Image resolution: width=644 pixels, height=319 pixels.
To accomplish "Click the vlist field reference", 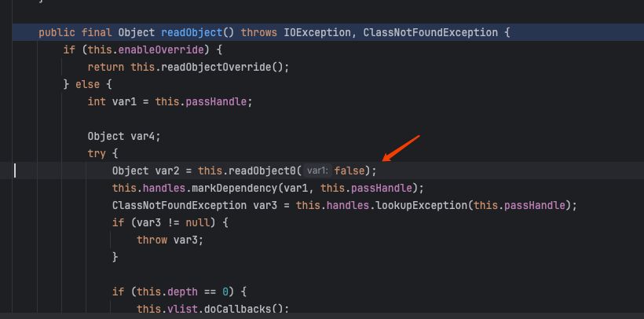I will pos(179,308).
